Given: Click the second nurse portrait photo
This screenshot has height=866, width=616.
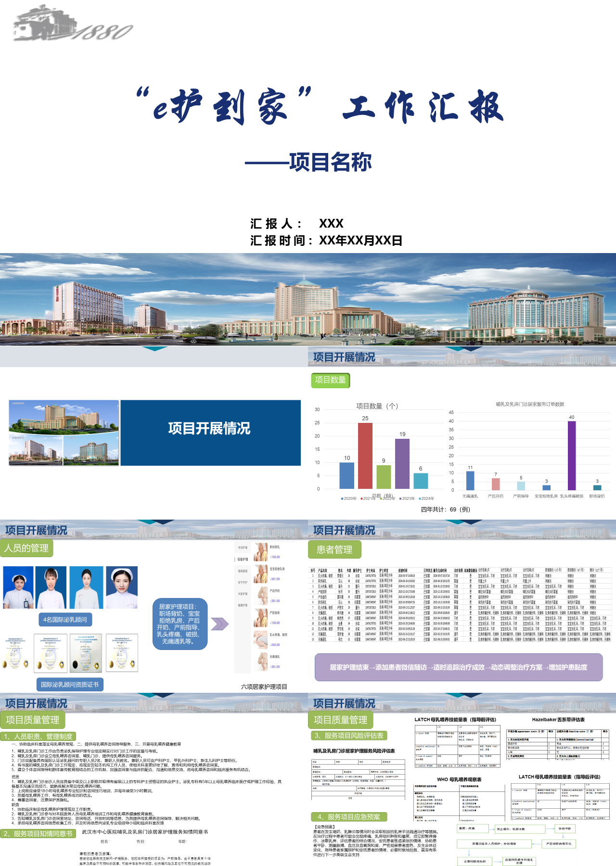Looking at the screenshot, I should 51,587.
